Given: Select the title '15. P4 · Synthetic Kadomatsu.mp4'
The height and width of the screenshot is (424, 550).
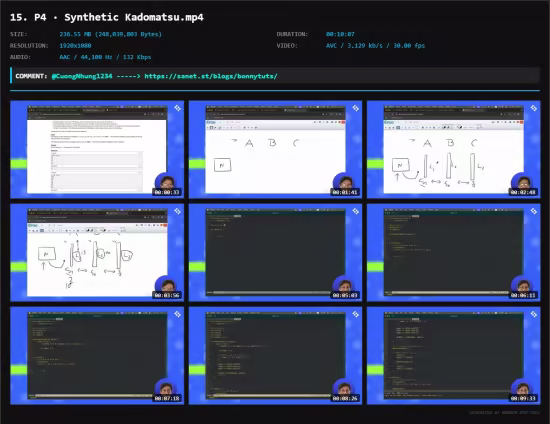Looking at the screenshot, I should click(x=107, y=17).
